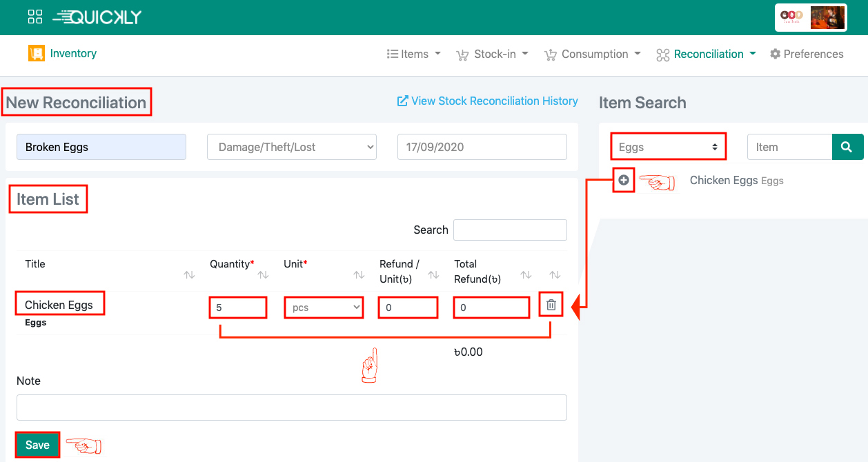
Task: Open the app grid menu icon
Action: point(35,17)
